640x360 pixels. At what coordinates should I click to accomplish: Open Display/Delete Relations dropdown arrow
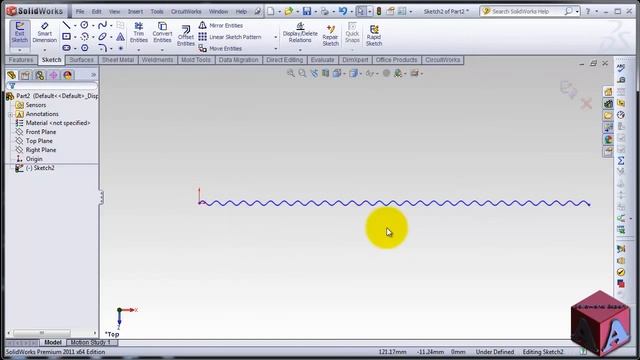click(300, 50)
